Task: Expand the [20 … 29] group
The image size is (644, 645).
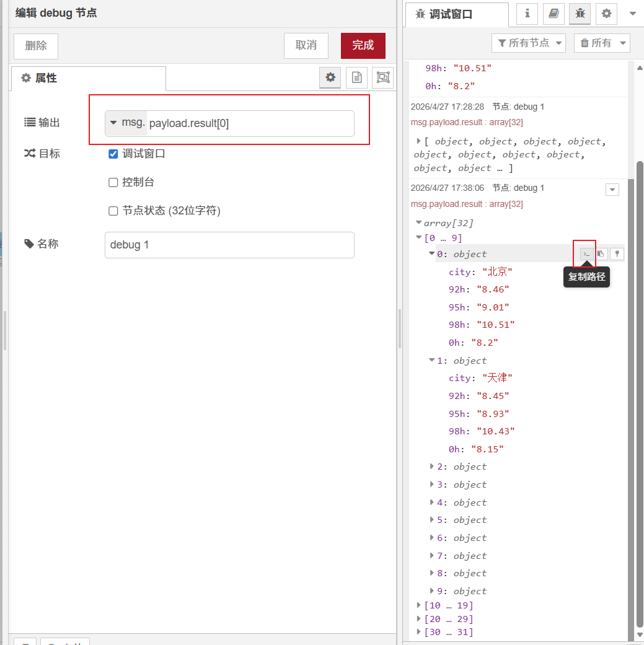Action: pyautogui.click(x=418, y=619)
